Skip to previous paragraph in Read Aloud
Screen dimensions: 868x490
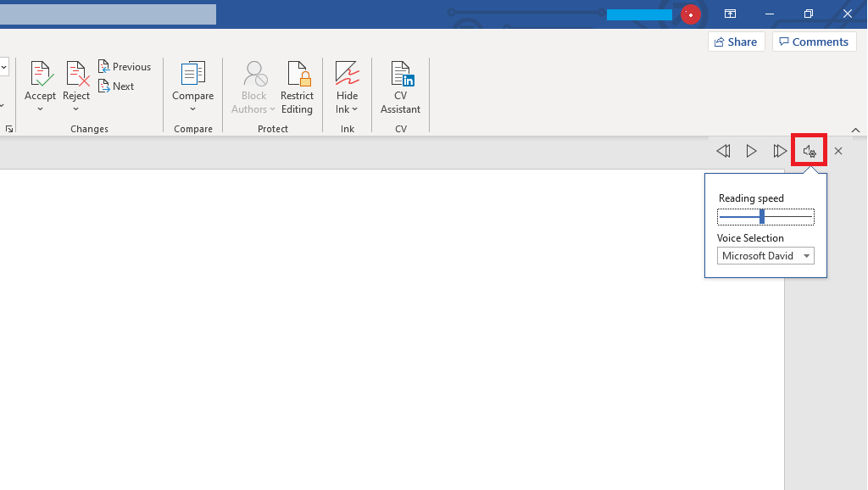[723, 151]
